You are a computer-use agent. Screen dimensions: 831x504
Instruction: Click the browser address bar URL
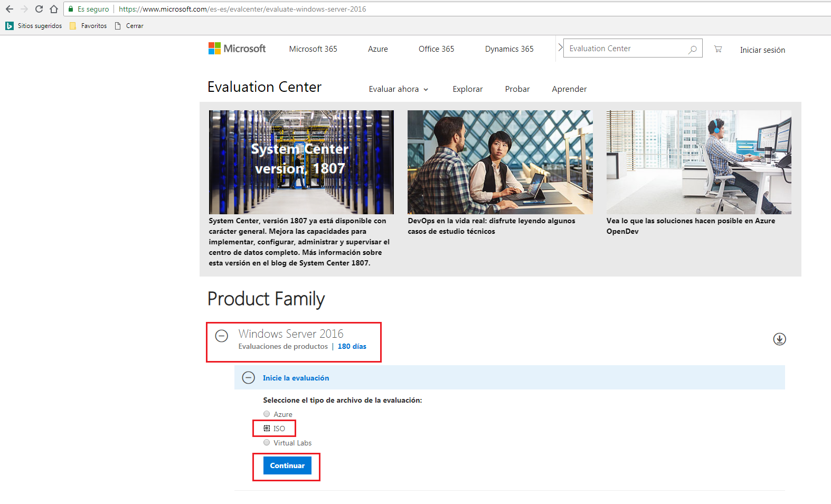click(242, 9)
